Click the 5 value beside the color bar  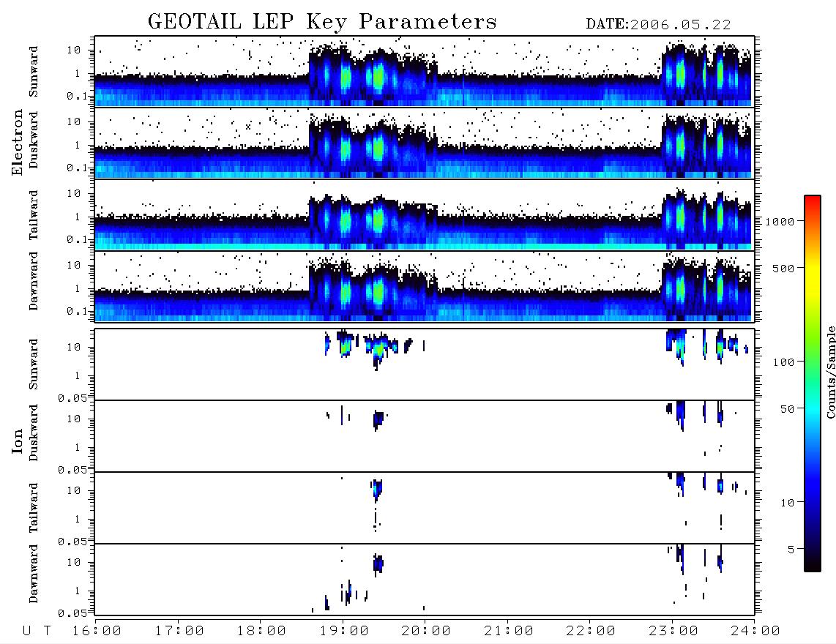tap(791, 550)
